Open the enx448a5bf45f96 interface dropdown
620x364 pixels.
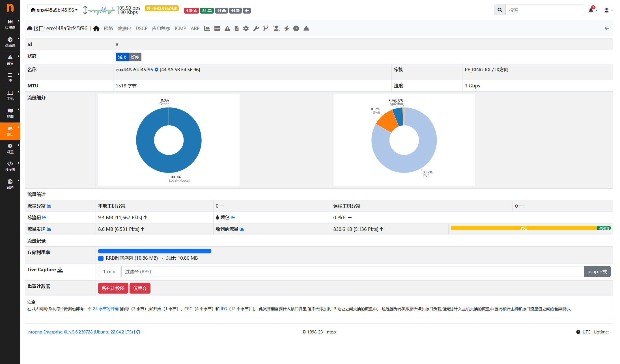(54, 10)
